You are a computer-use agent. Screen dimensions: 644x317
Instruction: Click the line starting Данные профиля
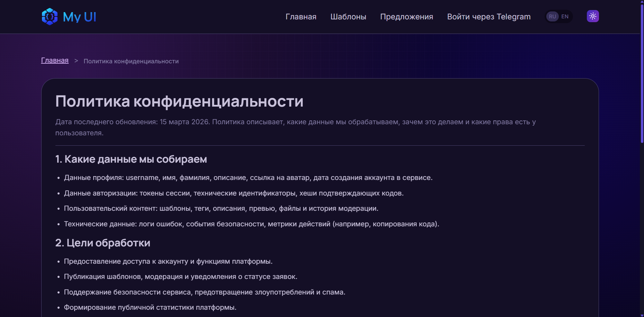tap(248, 178)
